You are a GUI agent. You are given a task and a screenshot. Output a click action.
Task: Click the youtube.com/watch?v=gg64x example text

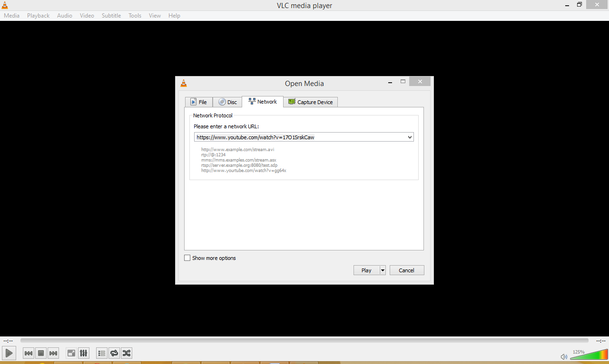pyautogui.click(x=244, y=170)
